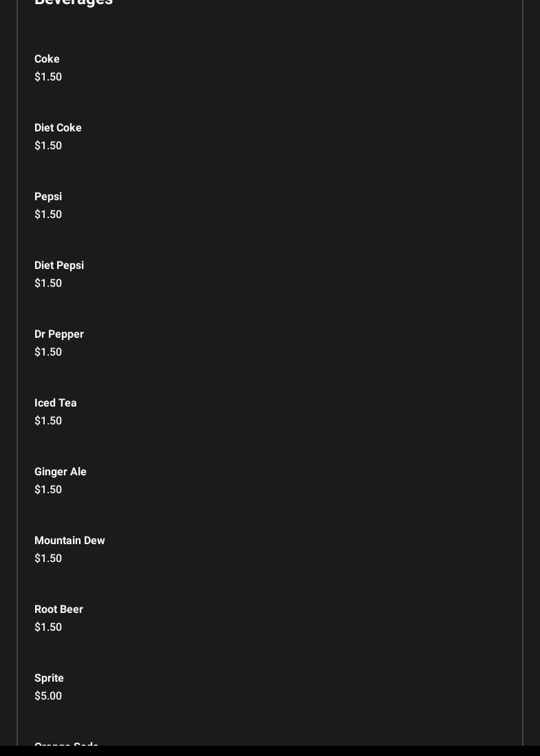
Task: Tap the Iced Tea price
Action: 48,421
